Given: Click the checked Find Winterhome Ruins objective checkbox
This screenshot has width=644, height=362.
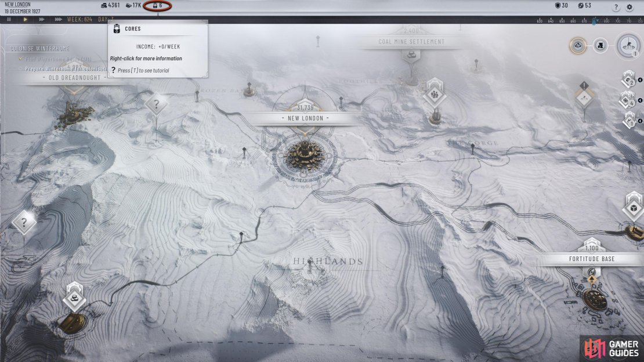Looking at the screenshot, I should coord(20,59).
